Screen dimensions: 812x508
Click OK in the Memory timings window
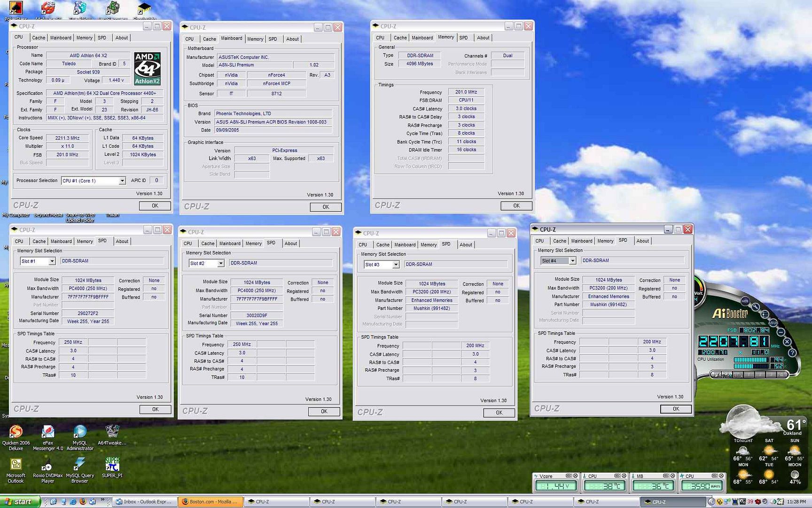pyautogui.click(x=516, y=206)
